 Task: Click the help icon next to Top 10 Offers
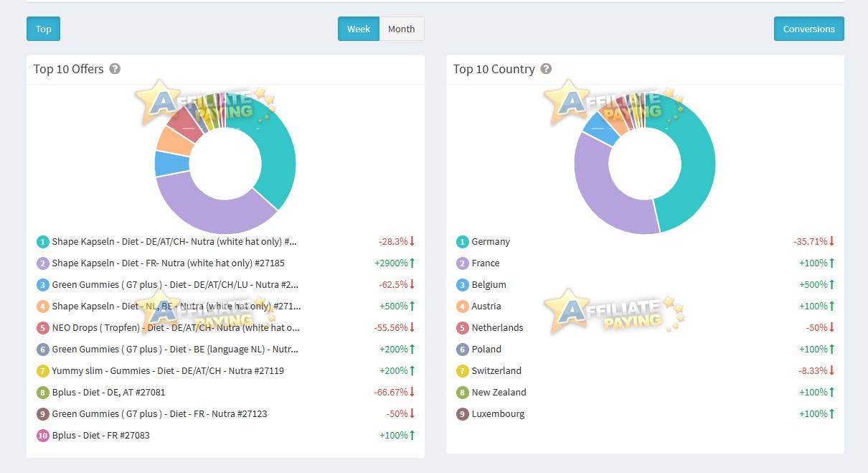(115, 69)
